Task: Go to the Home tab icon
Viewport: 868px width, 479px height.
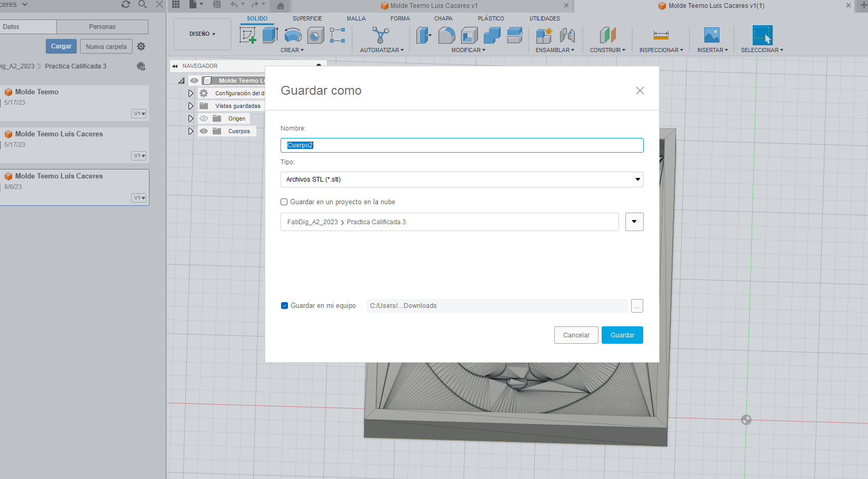Action: pos(281,6)
